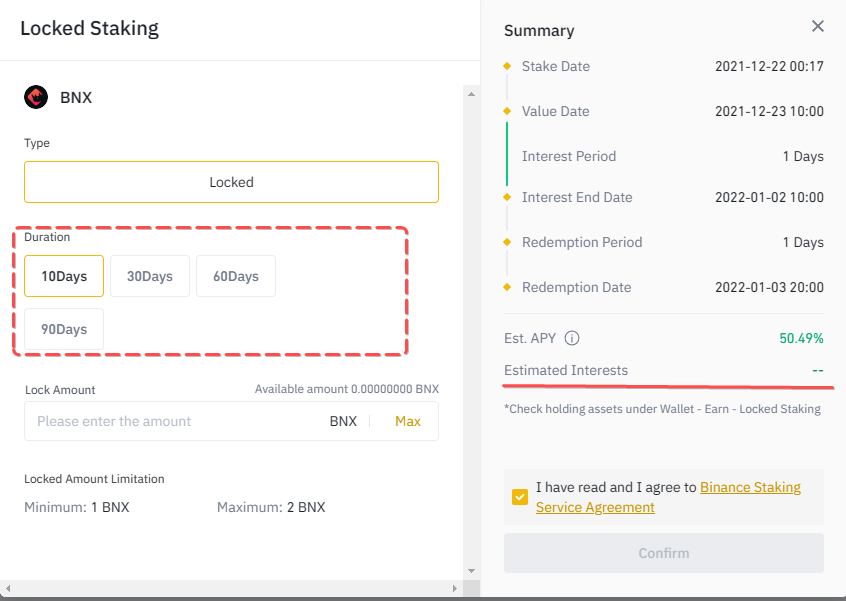Open the Binance Staking Service Agreement link
Screen dimensions: 846x601
pos(668,497)
